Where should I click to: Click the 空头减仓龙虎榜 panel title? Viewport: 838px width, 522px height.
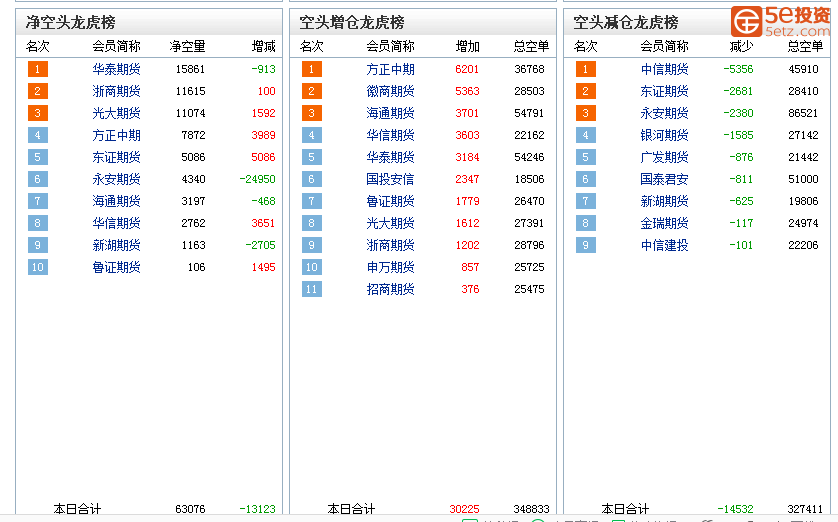tap(625, 22)
